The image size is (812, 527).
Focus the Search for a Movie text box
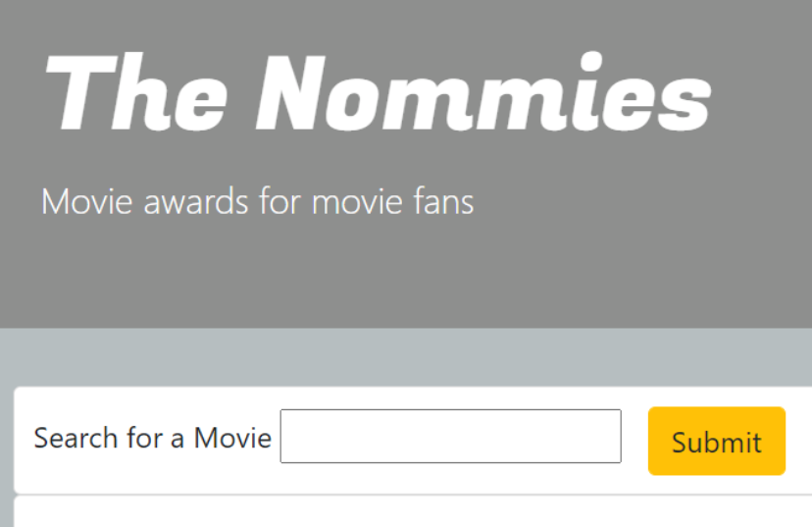(450, 436)
